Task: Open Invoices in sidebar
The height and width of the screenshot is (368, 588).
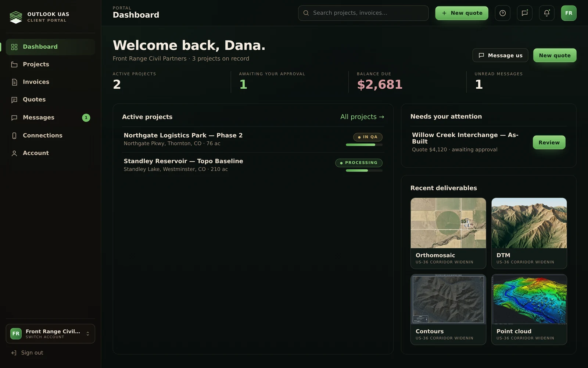Action: (x=50, y=82)
